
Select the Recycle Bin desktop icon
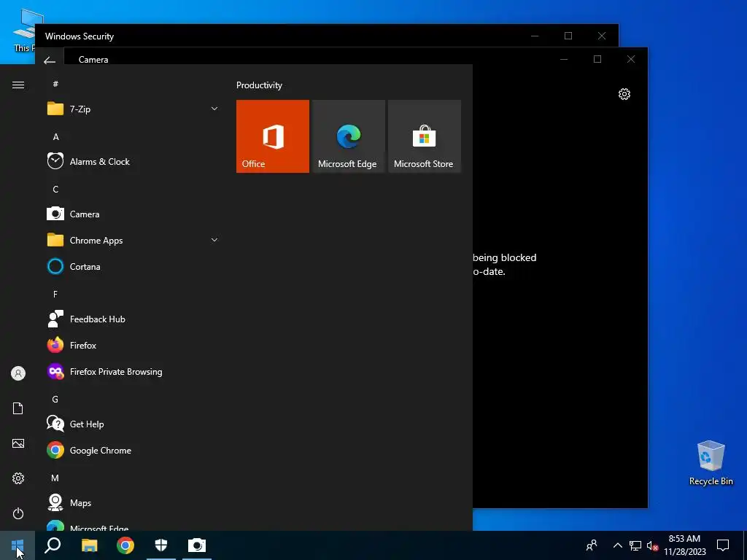tap(711, 462)
